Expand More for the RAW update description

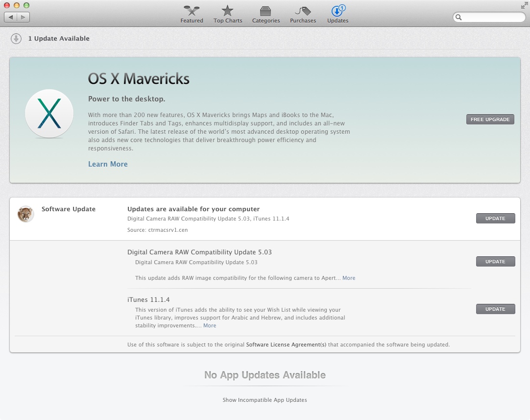click(x=349, y=278)
